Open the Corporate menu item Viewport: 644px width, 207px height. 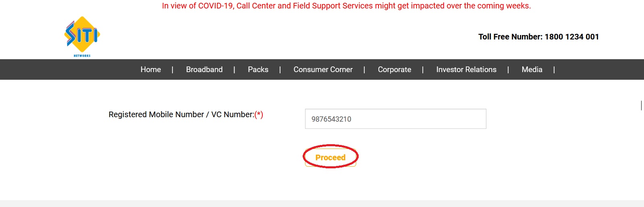point(395,70)
